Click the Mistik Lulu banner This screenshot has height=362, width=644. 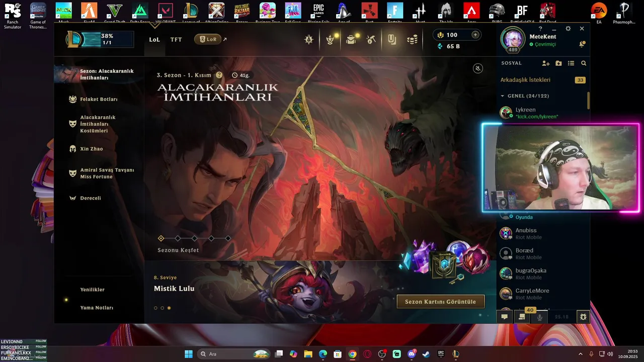pyautogui.click(x=320, y=292)
